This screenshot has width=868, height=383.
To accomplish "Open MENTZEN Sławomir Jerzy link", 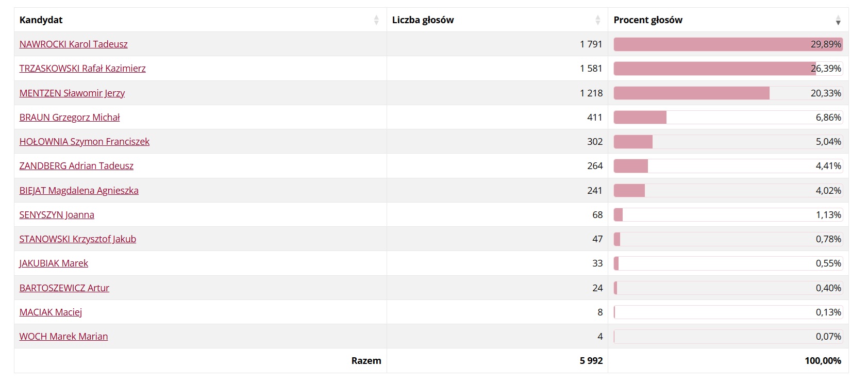I will (72, 93).
